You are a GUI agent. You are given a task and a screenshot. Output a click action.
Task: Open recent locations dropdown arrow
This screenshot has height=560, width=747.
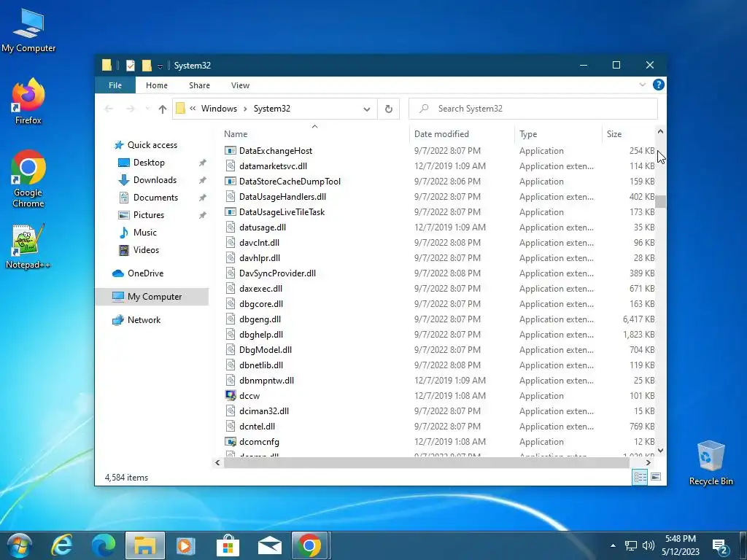pyautogui.click(x=147, y=109)
